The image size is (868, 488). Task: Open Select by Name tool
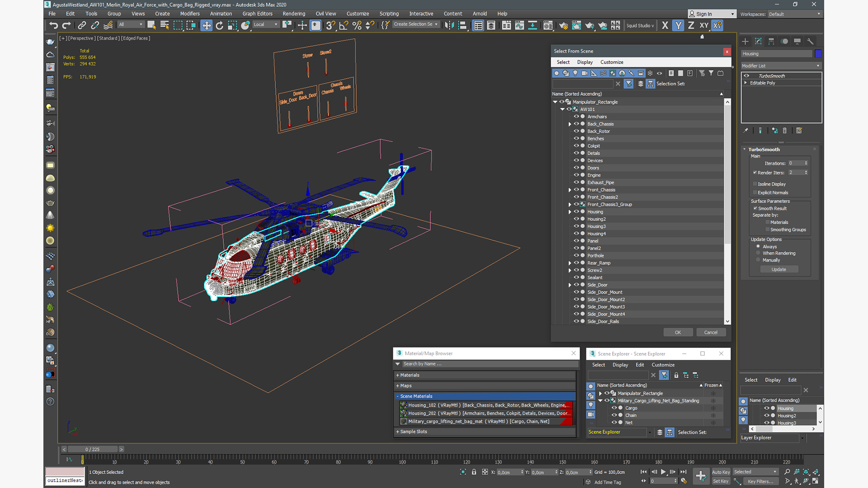click(x=165, y=25)
